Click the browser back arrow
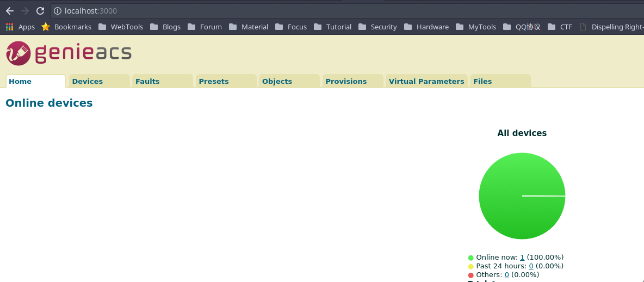This screenshot has height=282, width=644. 10,11
